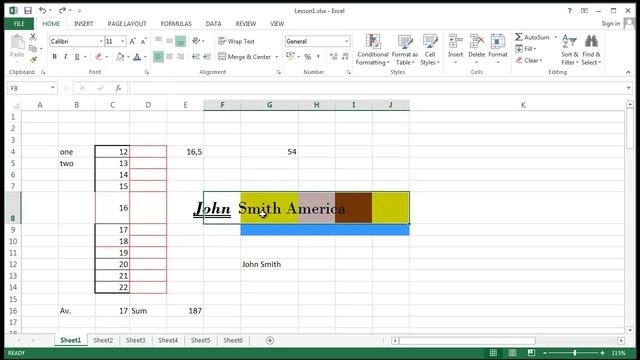Viewport: 640px width, 360px height.
Task: Toggle Bold formatting
Action: click(54, 57)
